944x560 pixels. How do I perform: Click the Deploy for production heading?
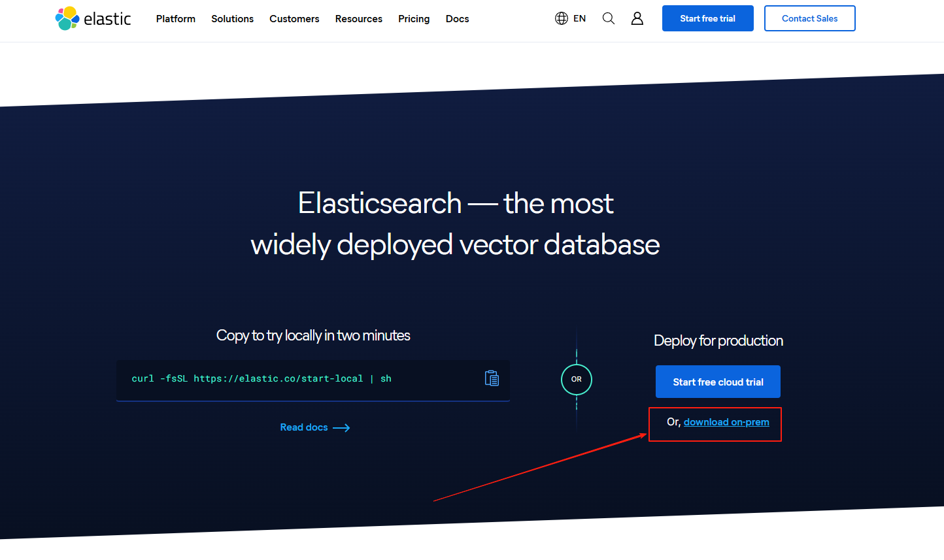pos(718,340)
